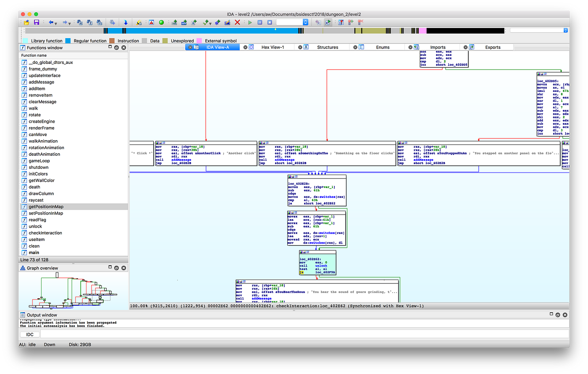Close the Hex View-1 tab
588x374 pixels.
245,47
